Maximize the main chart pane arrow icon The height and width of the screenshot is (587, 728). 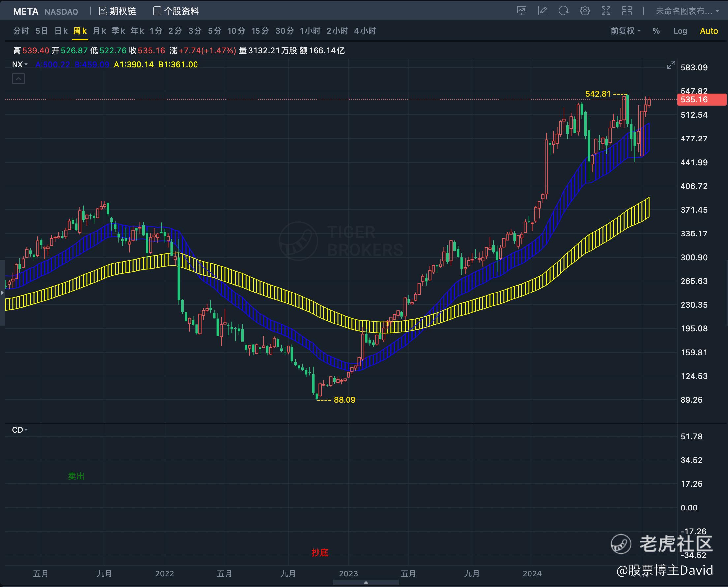tap(671, 65)
